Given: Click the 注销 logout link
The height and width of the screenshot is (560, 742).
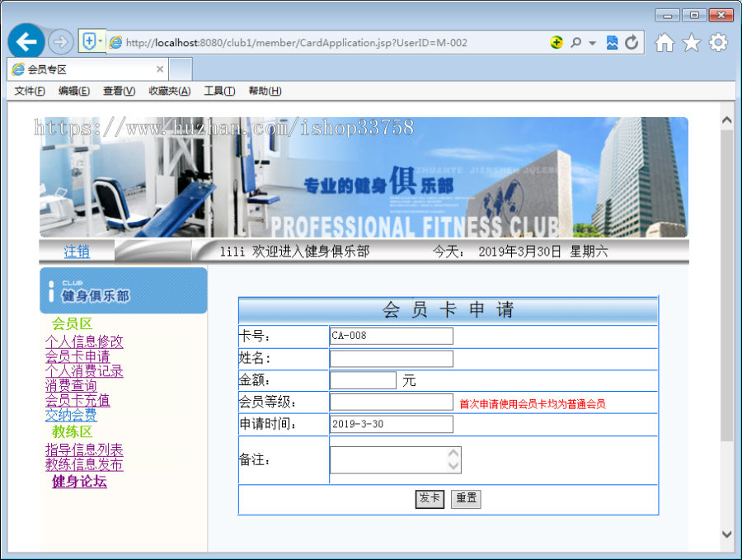Looking at the screenshot, I should click(76, 252).
